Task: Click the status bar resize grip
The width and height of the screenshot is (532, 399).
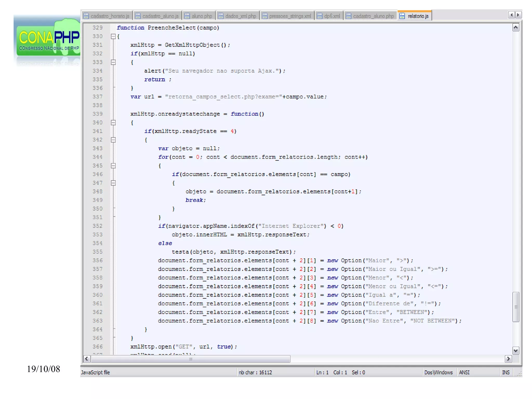Action: pyautogui.click(x=520, y=374)
